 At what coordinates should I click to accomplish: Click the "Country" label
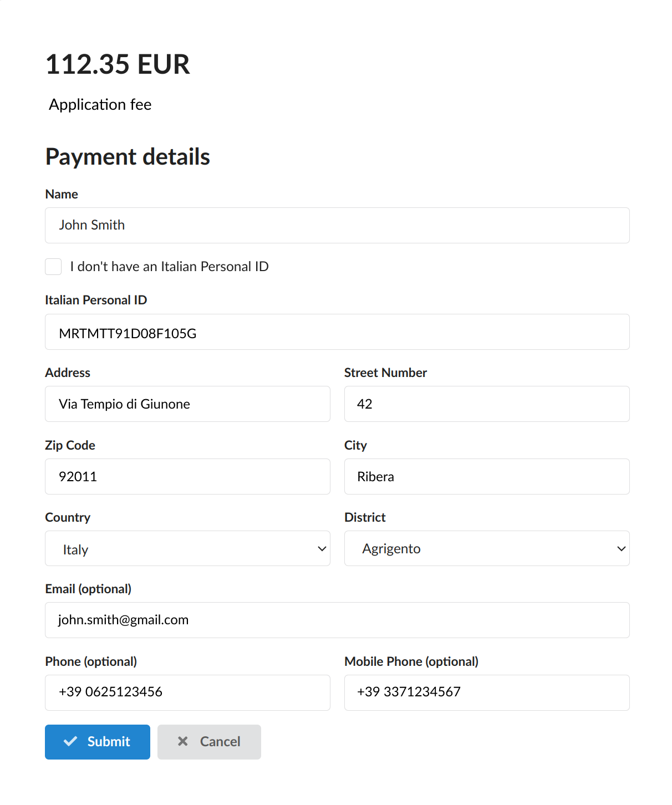[68, 517]
